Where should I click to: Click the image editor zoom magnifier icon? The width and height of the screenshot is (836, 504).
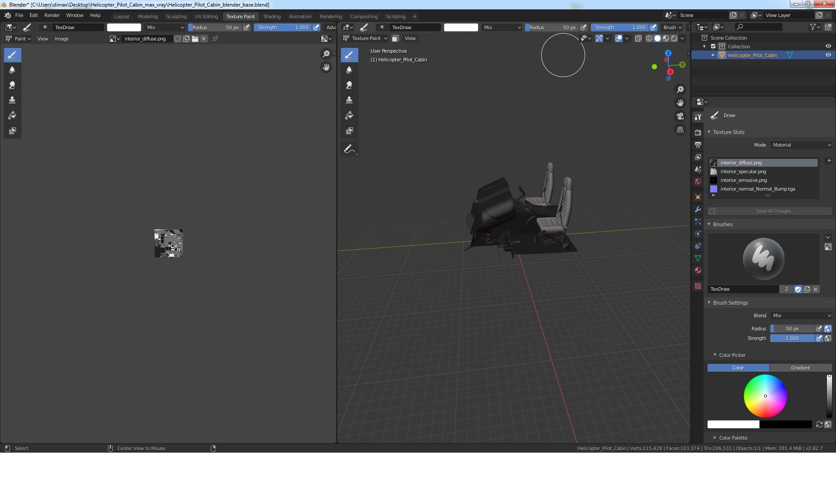326,54
